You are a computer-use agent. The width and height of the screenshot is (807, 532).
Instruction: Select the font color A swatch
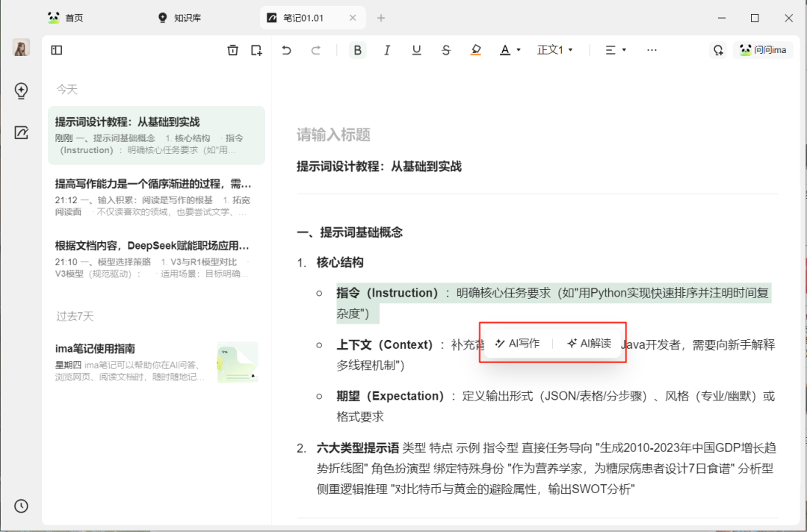505,49
